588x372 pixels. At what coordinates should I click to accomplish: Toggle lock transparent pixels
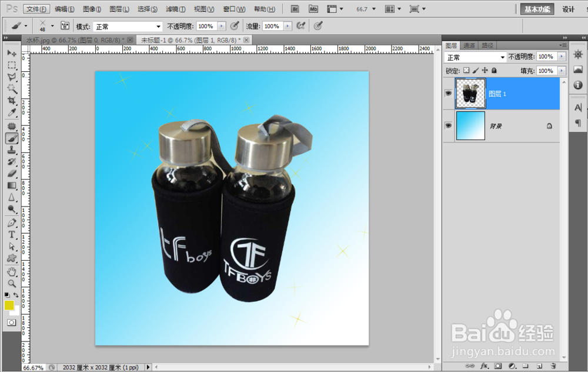click(466, 70)
